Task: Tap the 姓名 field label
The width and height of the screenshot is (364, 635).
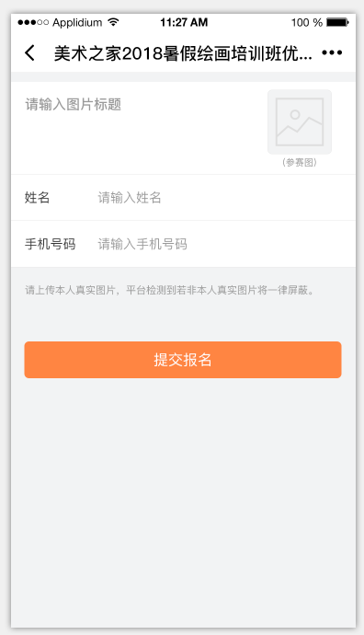Action: click(x=37, y=198)
